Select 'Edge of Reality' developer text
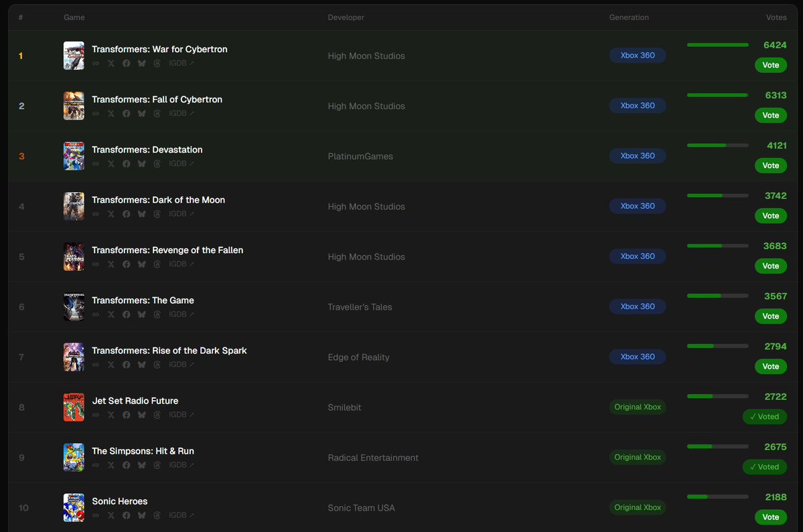Screen dimensions: 803x532 pyautogui.click(x=358, y=357)
